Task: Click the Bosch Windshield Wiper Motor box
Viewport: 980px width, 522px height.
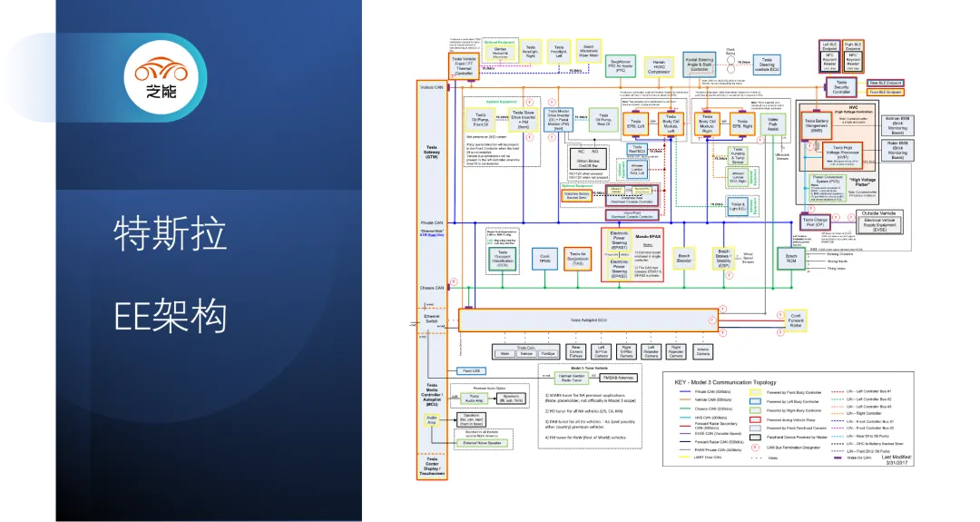Action: click(588, 50)
